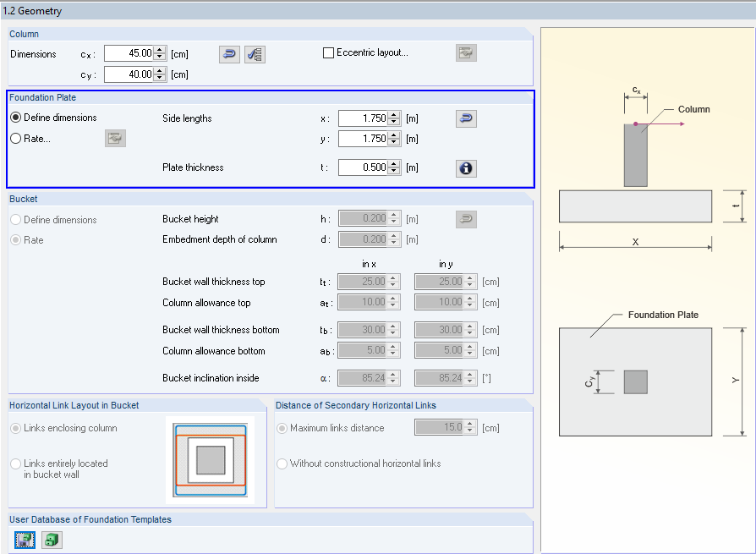Select the Rate option in Bucket section
756x554 pixels.
pyautogui.click(x=15, y=240)
